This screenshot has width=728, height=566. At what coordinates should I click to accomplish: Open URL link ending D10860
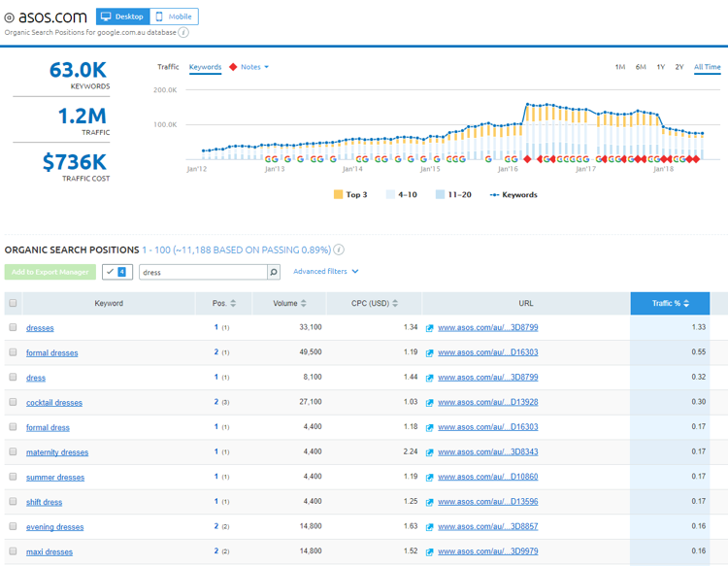pyautogui.click(x=488, y=477)
